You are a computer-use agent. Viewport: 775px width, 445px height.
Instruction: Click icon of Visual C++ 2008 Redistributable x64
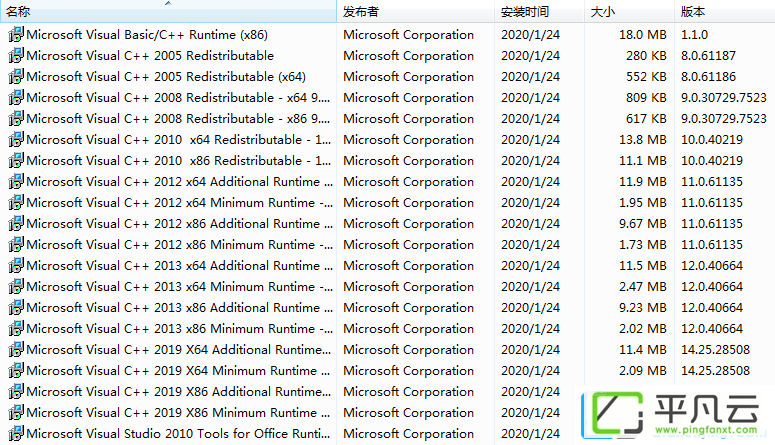tap(16, 97)
